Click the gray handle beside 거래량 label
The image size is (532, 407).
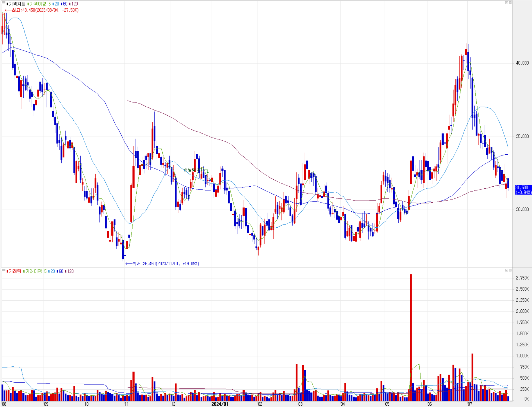(x=3, y=270)
